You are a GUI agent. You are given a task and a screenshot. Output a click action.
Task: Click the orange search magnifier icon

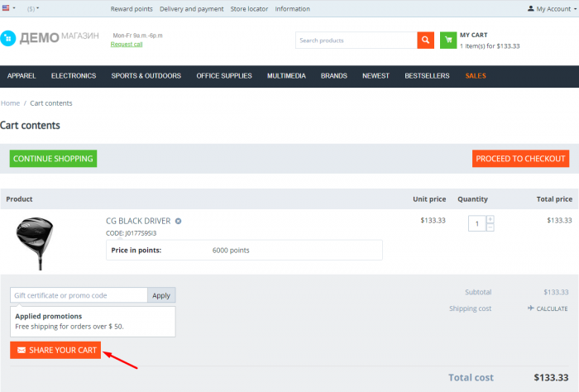coord(425,41)
